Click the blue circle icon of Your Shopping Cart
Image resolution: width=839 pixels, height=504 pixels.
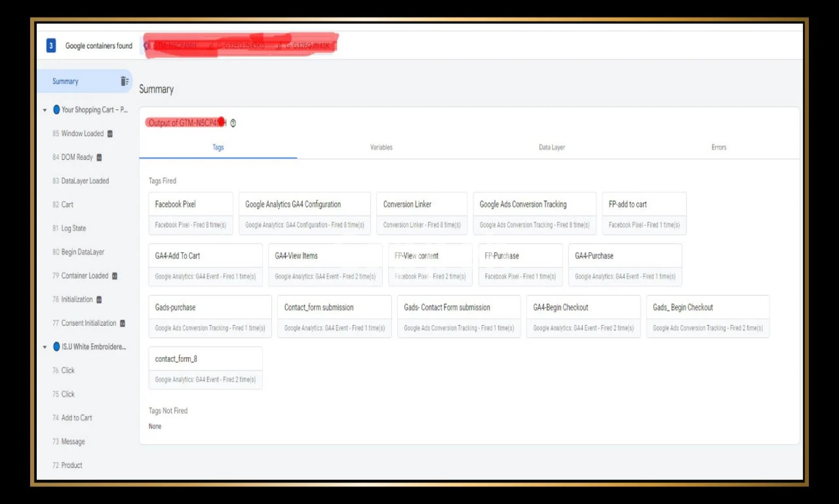(x=56, y=110)
